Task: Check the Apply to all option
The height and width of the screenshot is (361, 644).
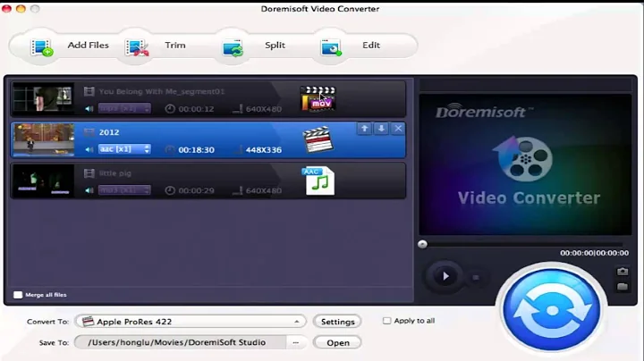Action: pyautogui.click(x=386, y=321)
